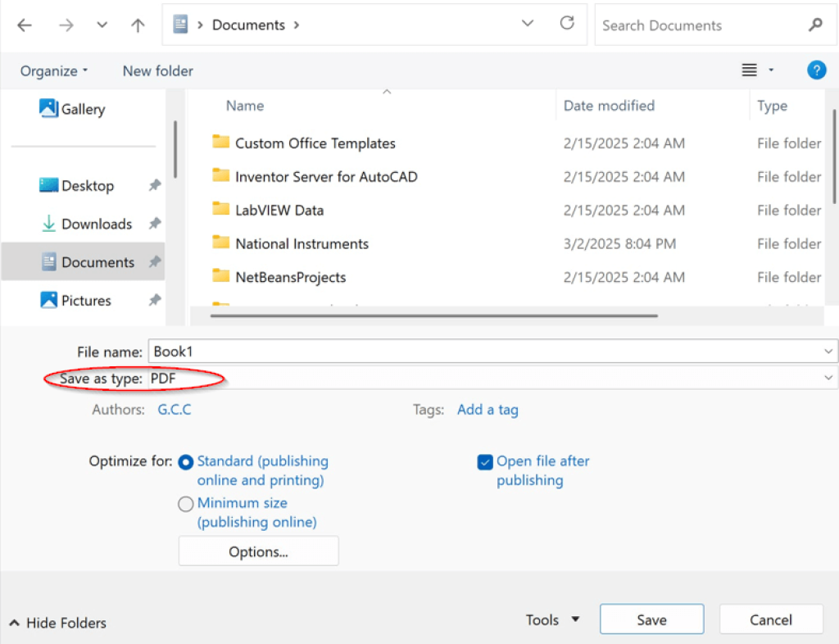Go up one folder level
Screen dimensions: 839x644
click(138, 25)
